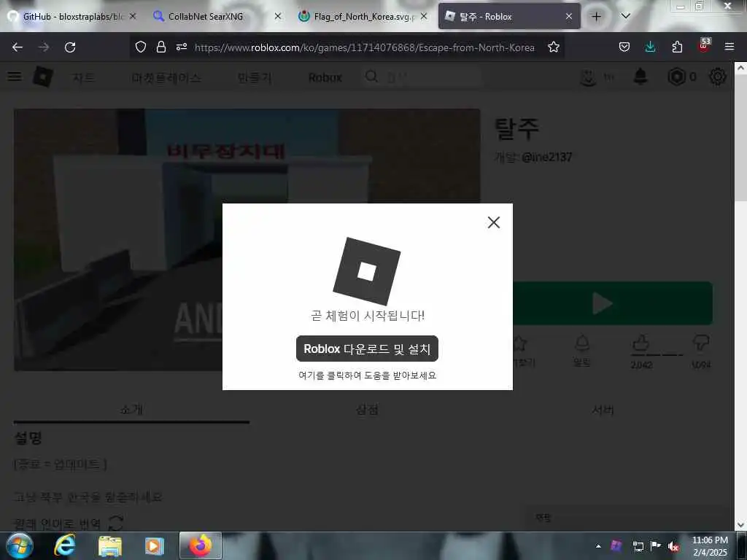Open the Firefox downloads panel
747x560 pixels.
tap(650, 47)
